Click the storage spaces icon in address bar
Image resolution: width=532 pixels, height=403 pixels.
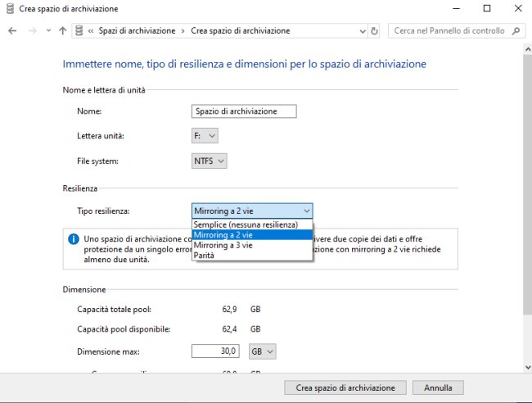coord(79,31)
